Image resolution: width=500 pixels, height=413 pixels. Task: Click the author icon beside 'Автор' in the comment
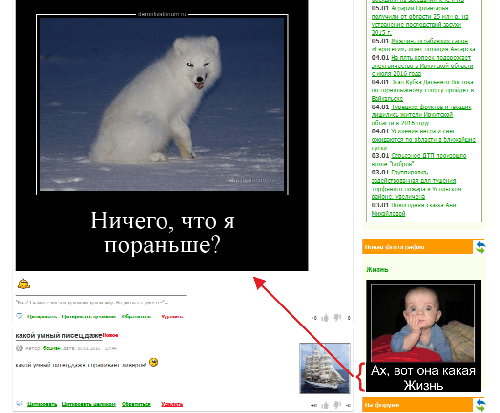pos(19,348)
